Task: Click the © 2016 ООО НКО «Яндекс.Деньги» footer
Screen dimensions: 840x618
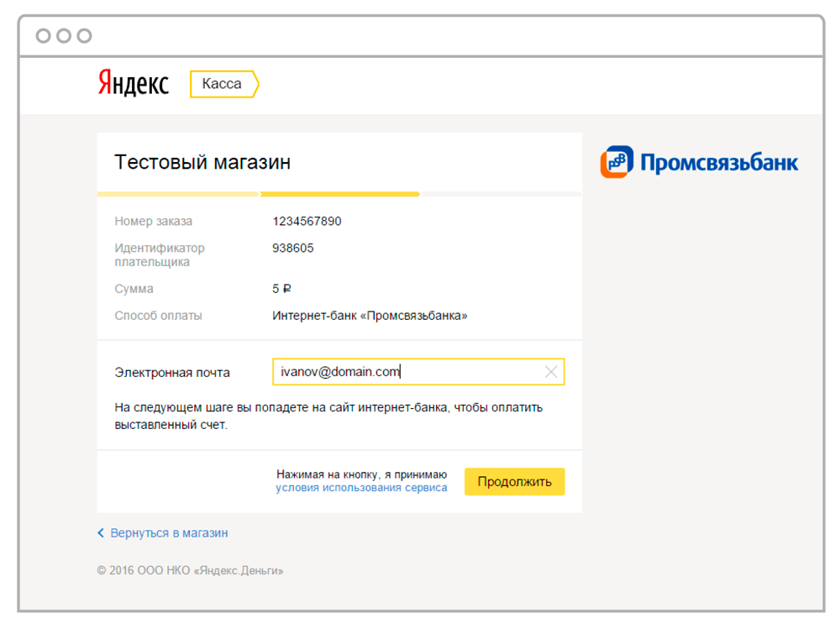Action: (190, 570)
